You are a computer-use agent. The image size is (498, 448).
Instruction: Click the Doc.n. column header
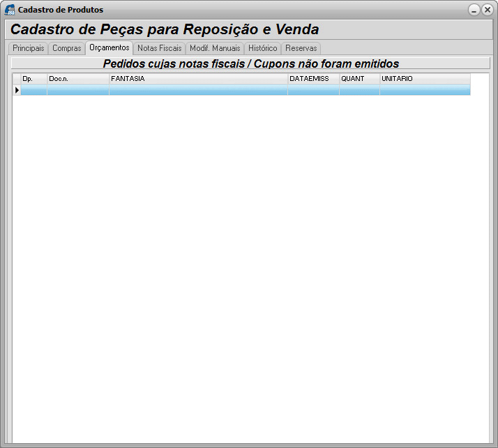point(78,79)
